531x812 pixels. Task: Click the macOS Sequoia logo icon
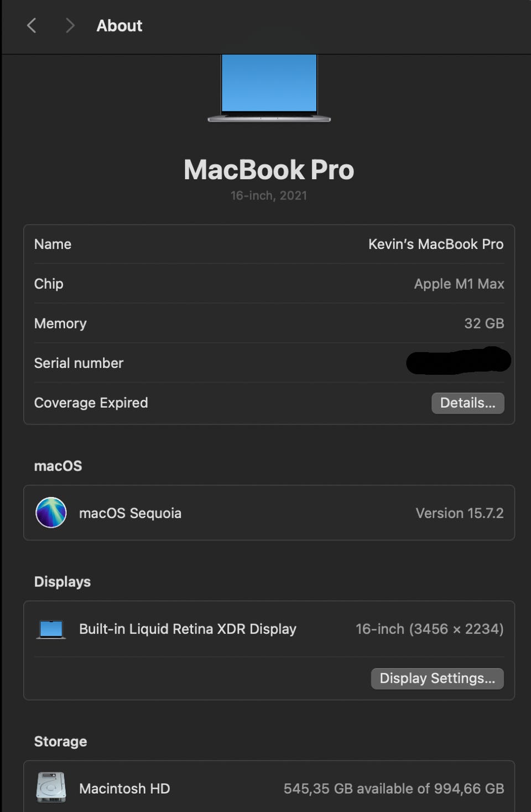tap(51, 512)
